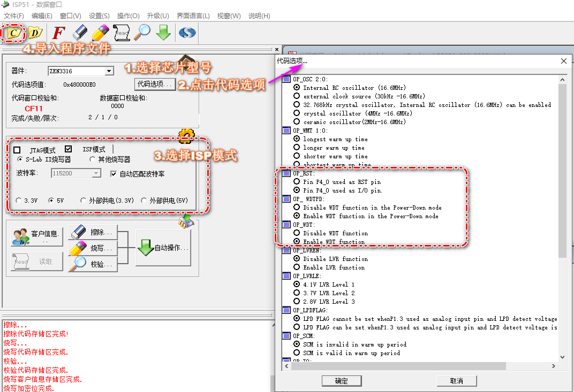Open the 波特率 115200 dropdown
The height and width of the screenshot is (392, 574).
(96, 173)
